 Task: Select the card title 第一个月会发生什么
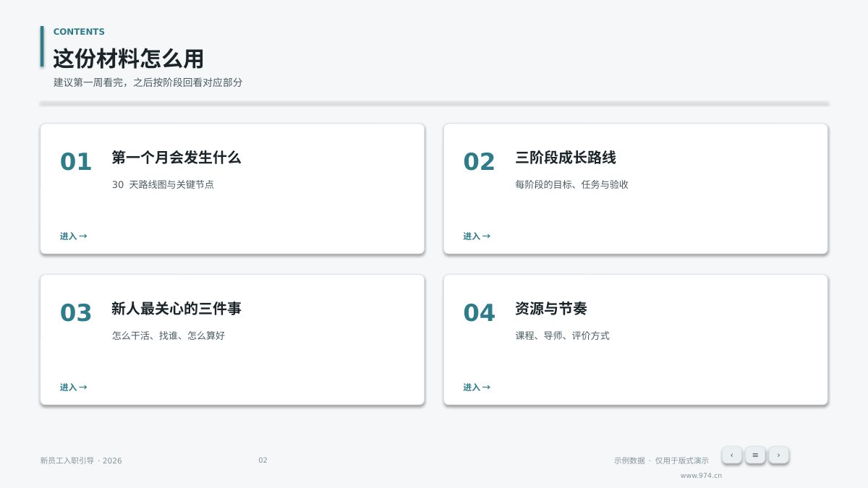[x=176, y=158]
